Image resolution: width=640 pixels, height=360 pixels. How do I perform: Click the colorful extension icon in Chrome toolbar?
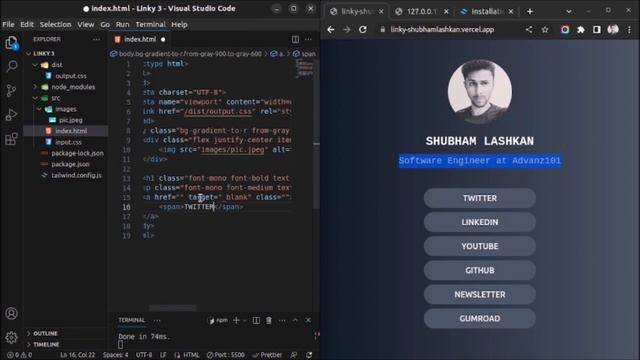tap(565, 29)
